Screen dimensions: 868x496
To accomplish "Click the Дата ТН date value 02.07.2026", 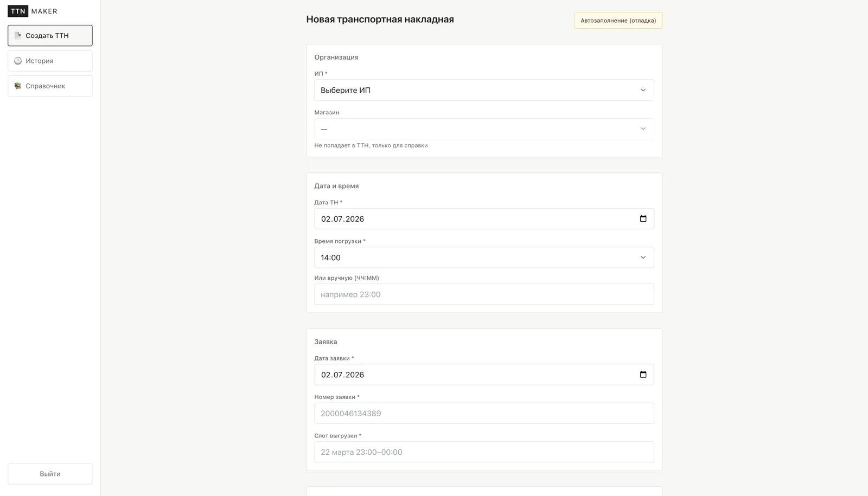I will coord(342,219).
